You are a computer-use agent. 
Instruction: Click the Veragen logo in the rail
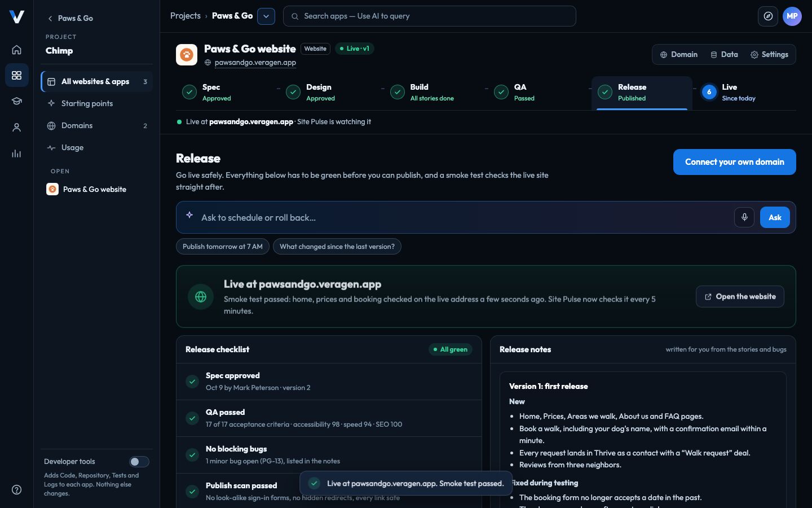pyautogui.click(x=17, y=17)
